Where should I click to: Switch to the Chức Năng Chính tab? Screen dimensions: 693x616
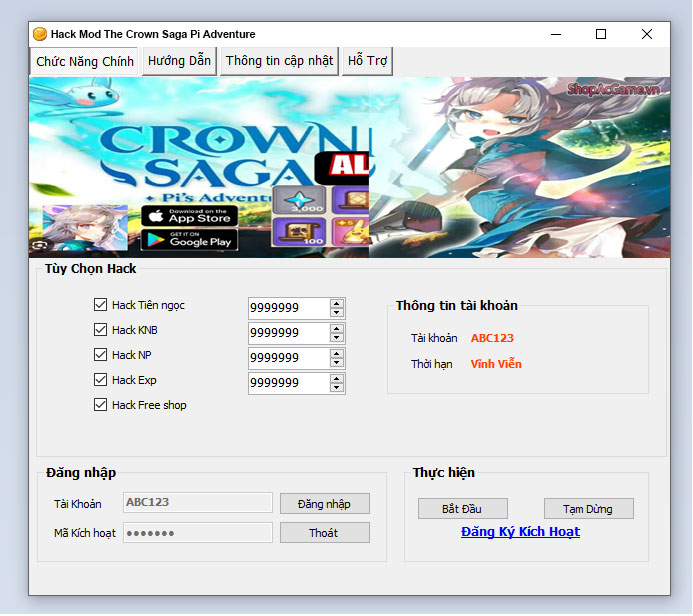[x=84, y=61]
